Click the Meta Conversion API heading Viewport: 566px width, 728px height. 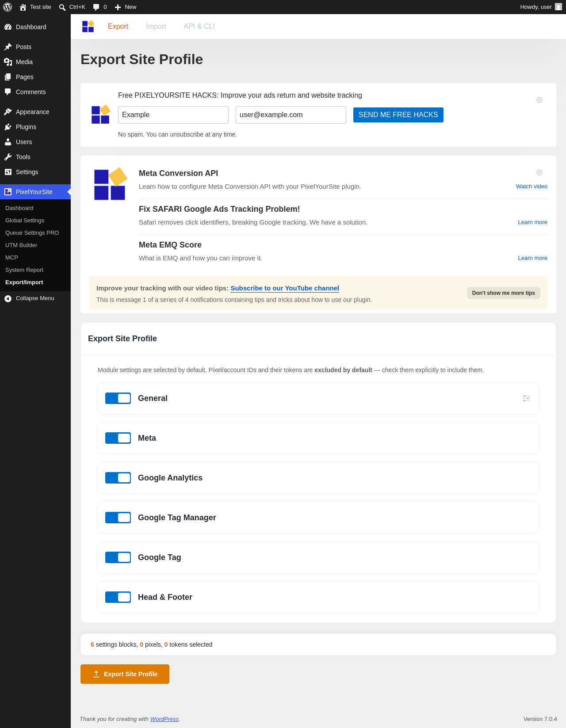[x=178, y=173]
